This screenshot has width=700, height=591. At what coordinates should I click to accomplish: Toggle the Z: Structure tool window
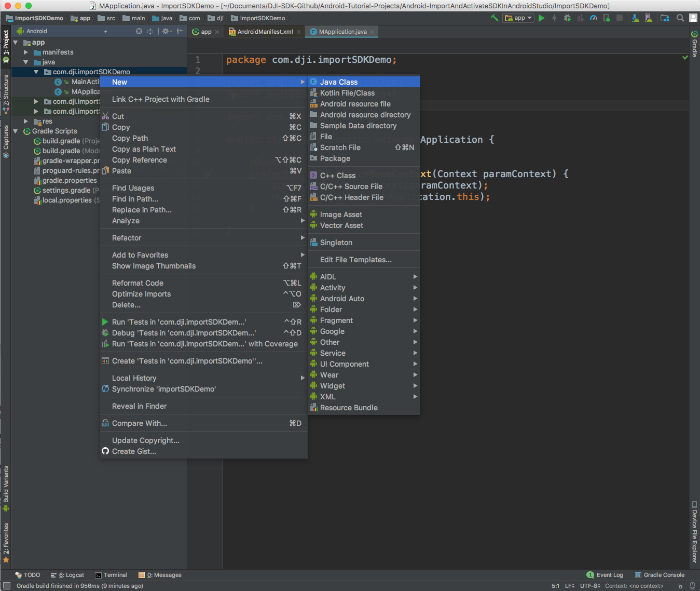pos(6,95)
